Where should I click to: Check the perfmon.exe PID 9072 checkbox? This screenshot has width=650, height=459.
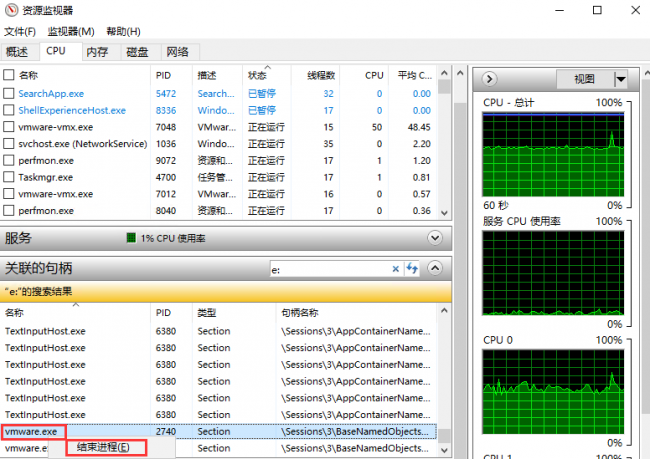tap(9, 160)
